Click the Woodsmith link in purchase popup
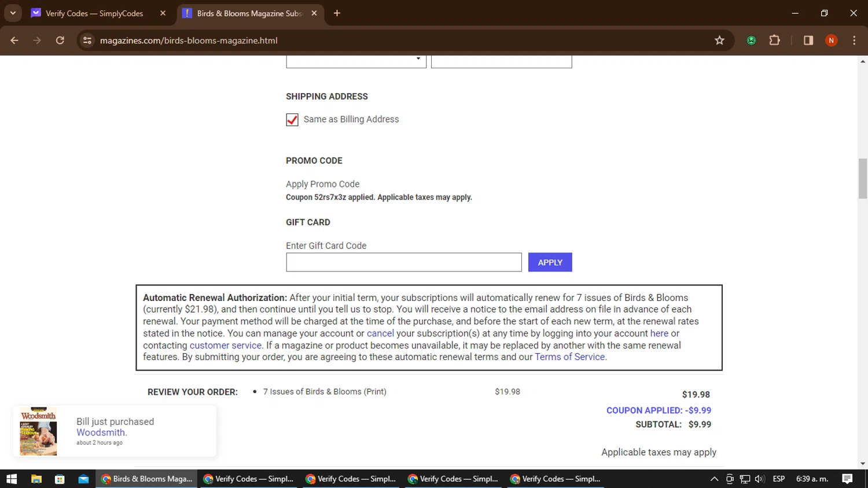The image size is (868, 488). 101,432
